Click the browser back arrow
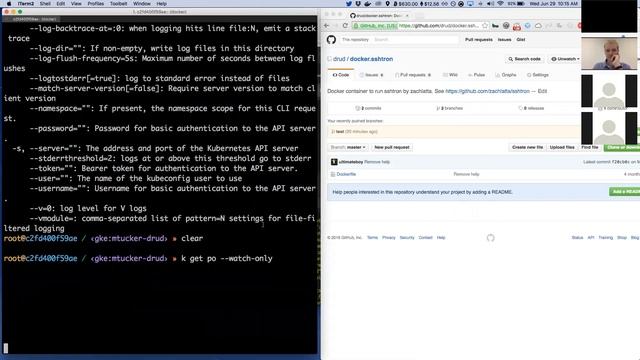The image size is (640, 360). 327,25
